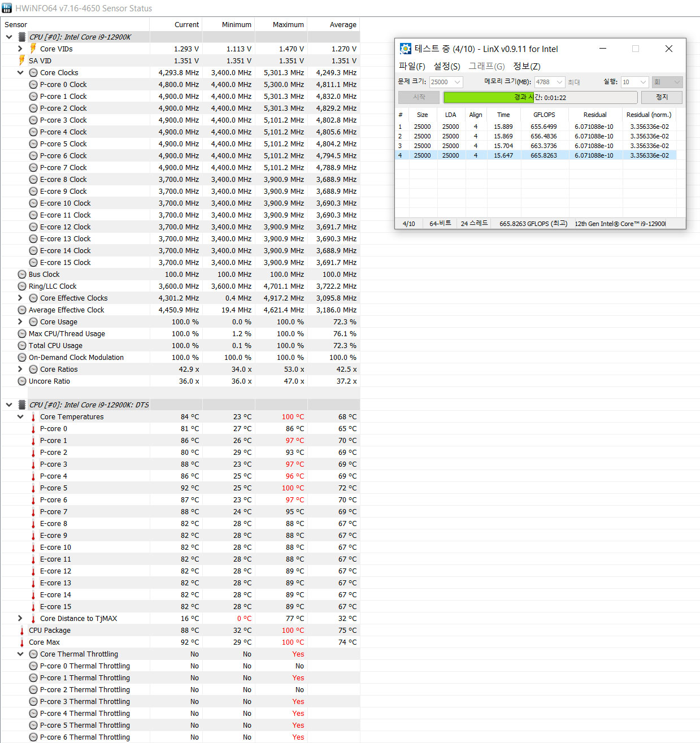
Task: Click the thermometer icon for CPU Package
Action: click(x=22, y=631)
